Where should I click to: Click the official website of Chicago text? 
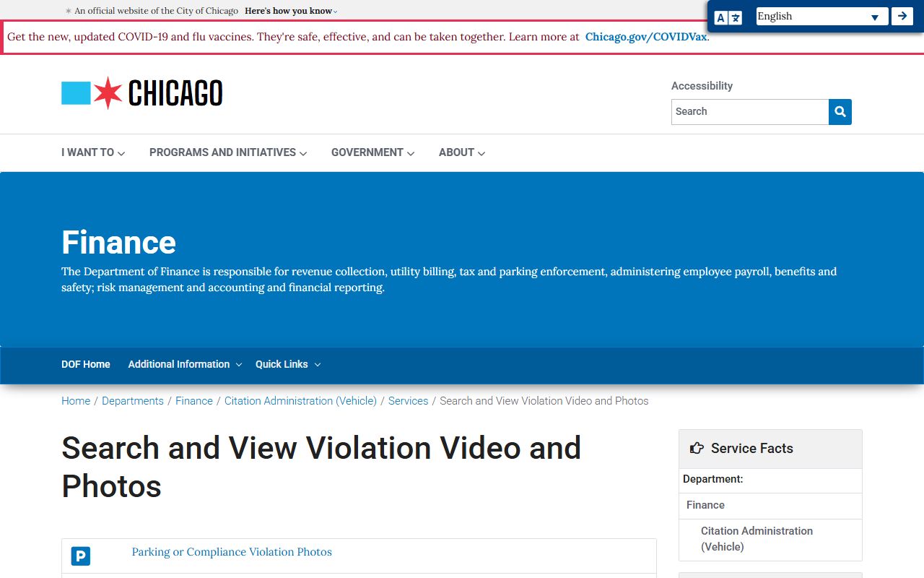157,11
